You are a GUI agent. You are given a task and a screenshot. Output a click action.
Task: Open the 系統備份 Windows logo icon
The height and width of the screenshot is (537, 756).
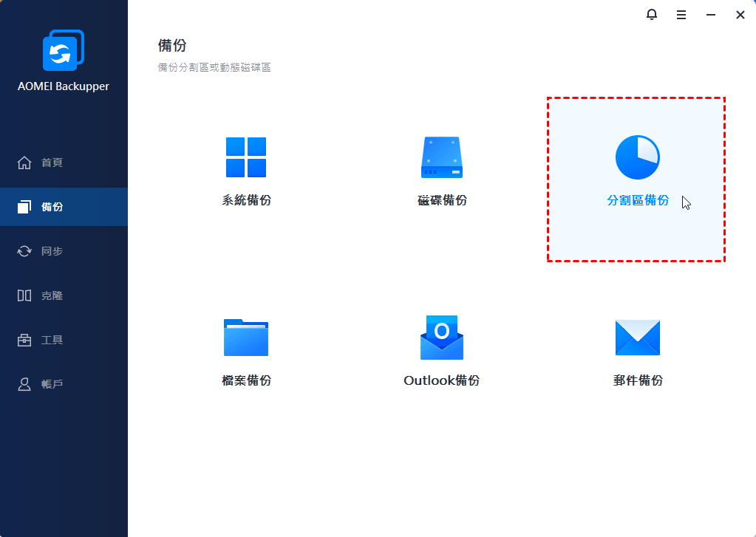click(246, 157)
